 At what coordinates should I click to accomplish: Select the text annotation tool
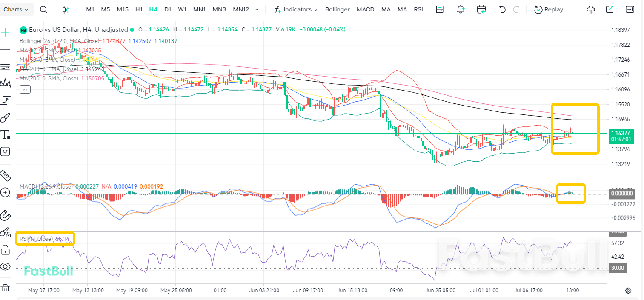(x=5, y=135)
